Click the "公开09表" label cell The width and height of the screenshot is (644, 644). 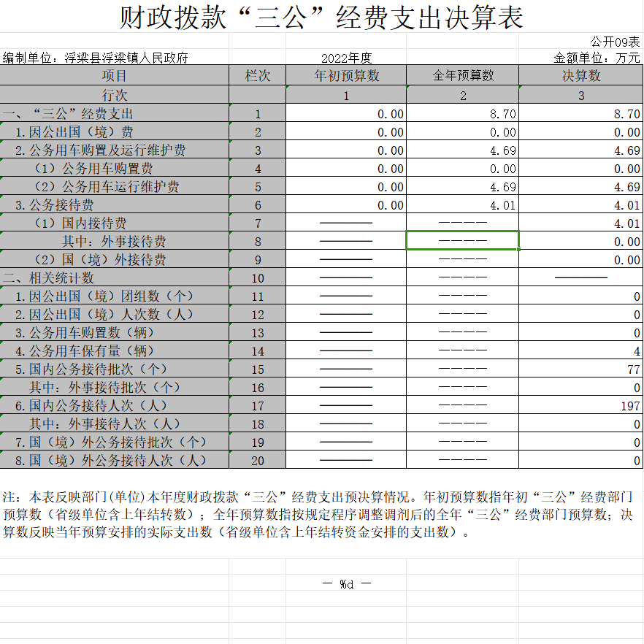tap(615, 42)
